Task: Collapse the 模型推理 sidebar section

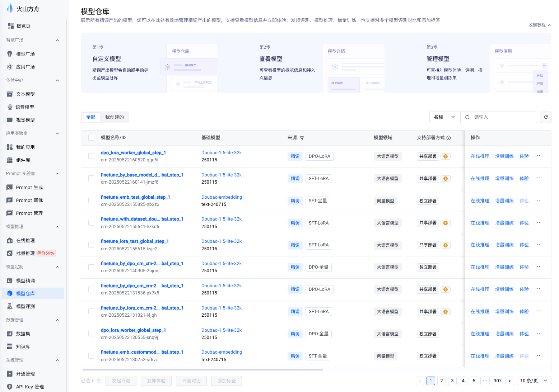Action: pyautogui.click(x=57, y=227)
